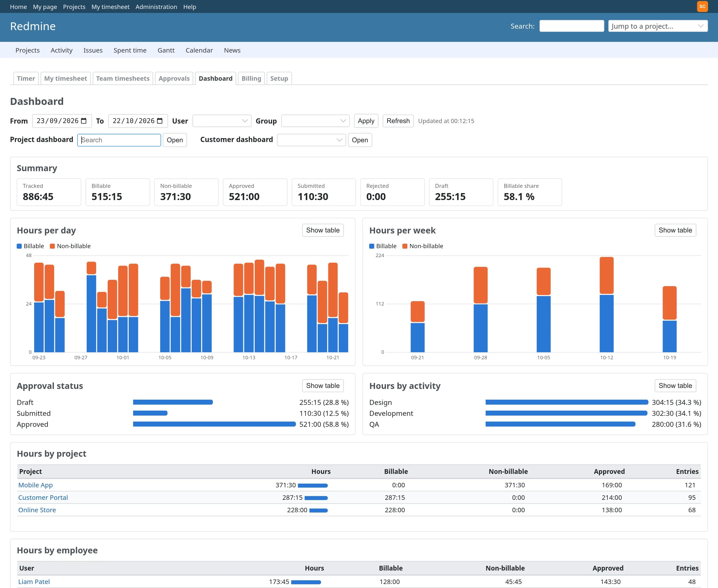
Task: Click Open next to Project dashboard search
Action: (x=175, y=140)
